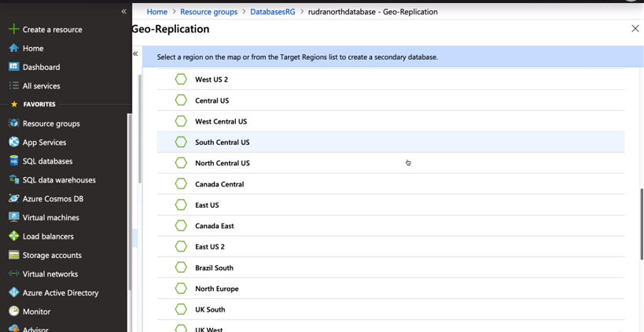The width and height of the screenshot is (644, 332).
Task: Select East US region text
Action: click(207, 205)
